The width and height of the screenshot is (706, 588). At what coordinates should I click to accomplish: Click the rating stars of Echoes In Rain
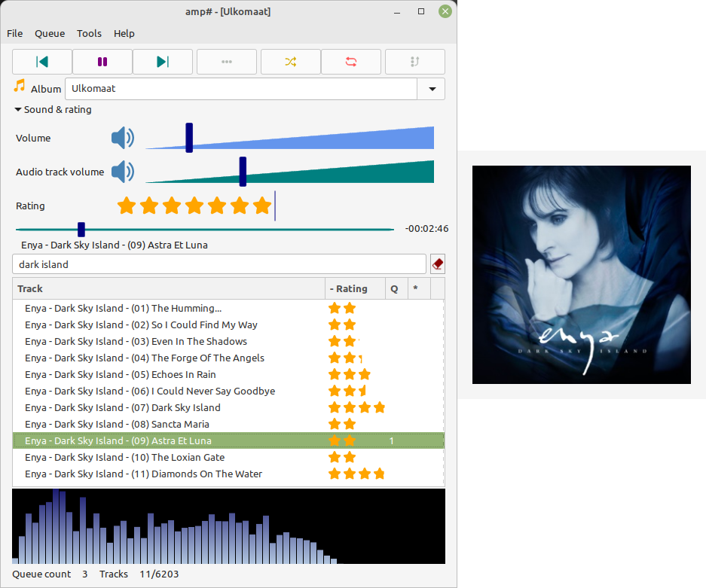350,374
